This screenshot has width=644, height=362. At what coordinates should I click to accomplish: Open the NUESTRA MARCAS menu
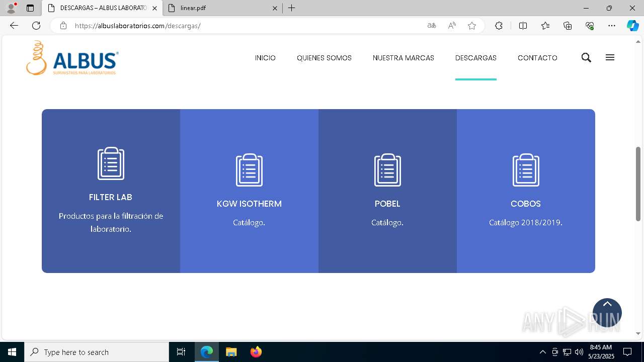coord(404,58)
